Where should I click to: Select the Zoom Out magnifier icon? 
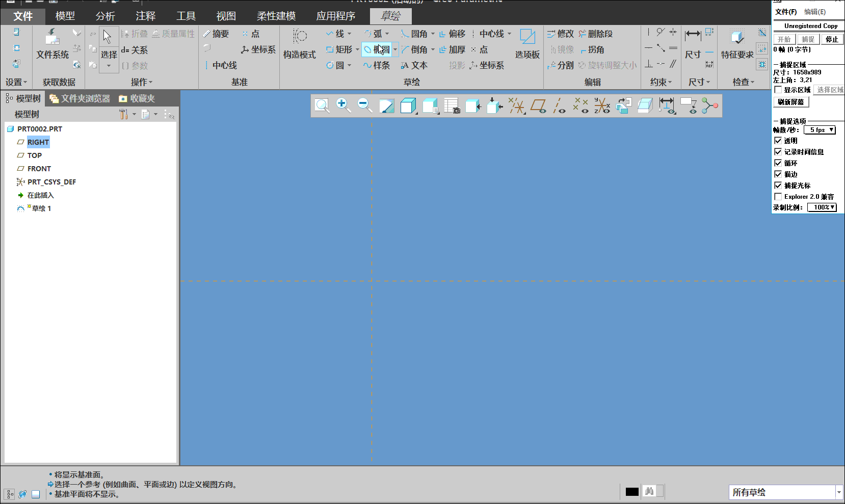[x=365, y=105]
